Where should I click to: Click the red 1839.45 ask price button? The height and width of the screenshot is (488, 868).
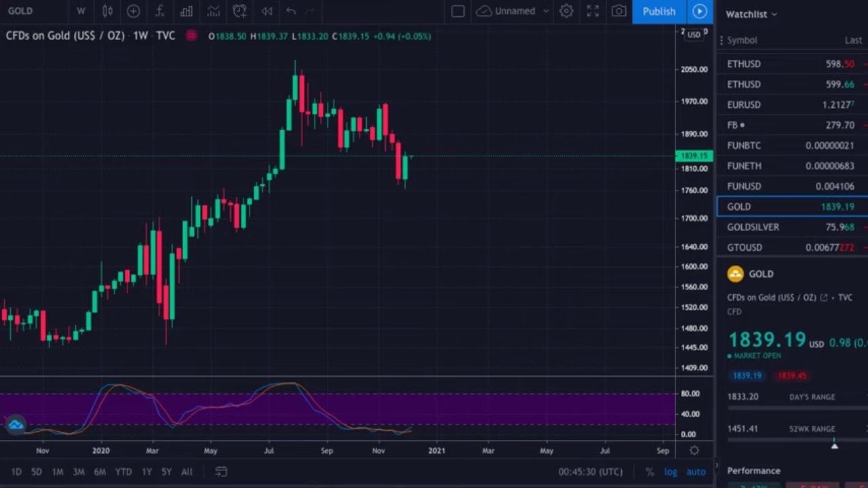[x=792, y=375]
